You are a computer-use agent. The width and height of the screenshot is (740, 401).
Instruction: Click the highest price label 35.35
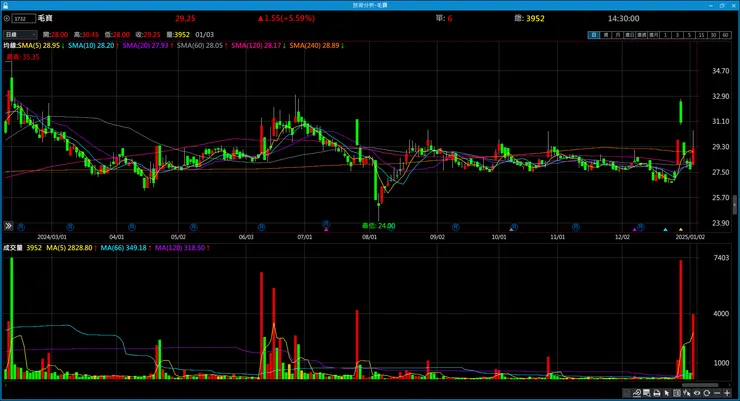click(x=23, y=57)
